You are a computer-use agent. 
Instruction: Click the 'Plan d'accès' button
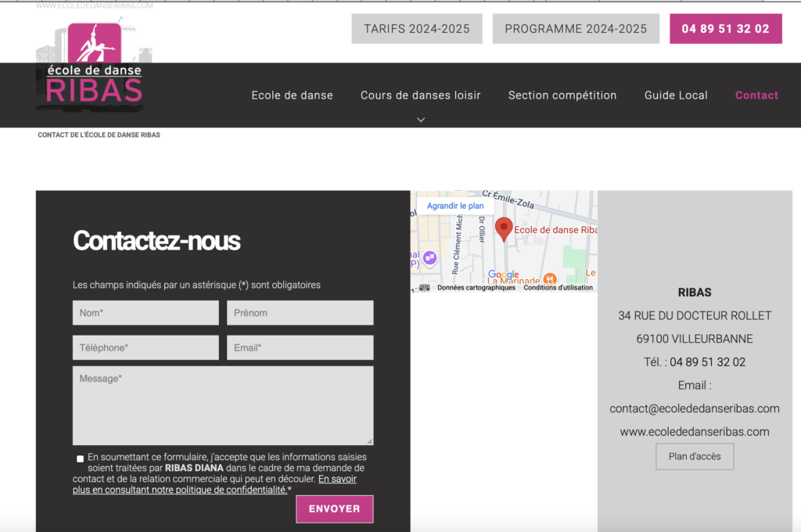(695, 456)
